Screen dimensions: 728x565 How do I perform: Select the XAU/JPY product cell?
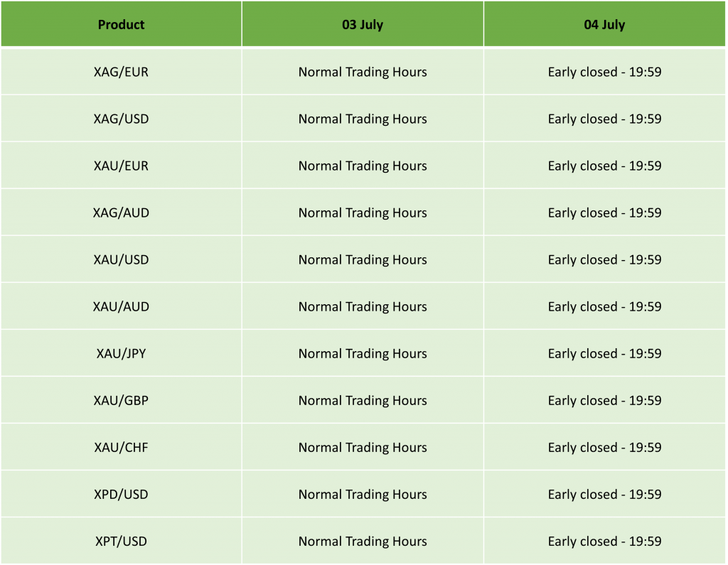click(x=121, y=353)
